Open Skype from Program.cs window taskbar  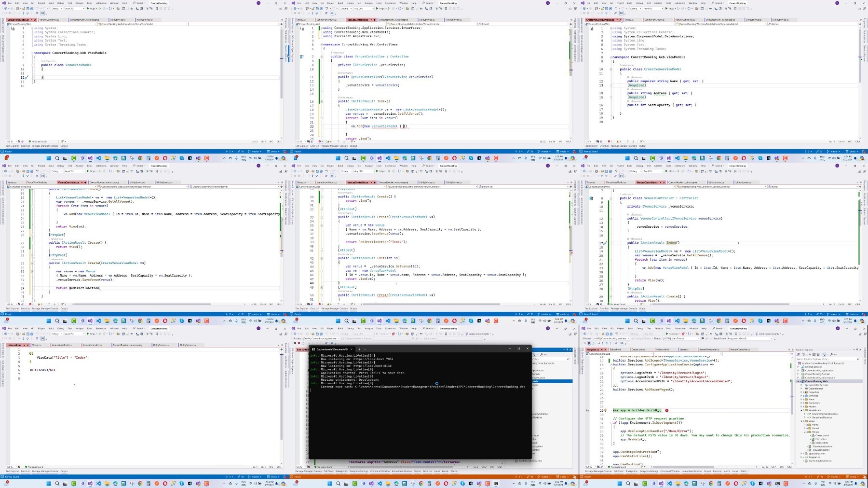pyautogui.click(x=752, y=483)
